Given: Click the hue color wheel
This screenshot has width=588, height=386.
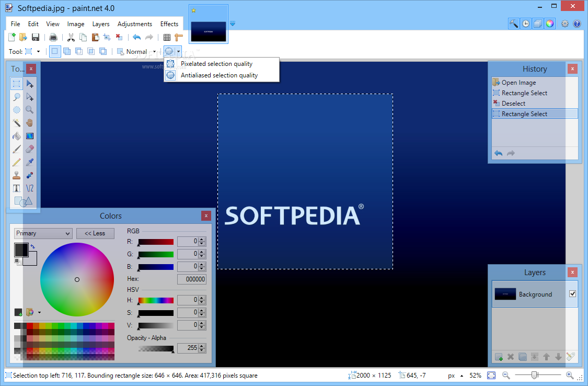Looking at the screenshot, I should tap(77, 279).
